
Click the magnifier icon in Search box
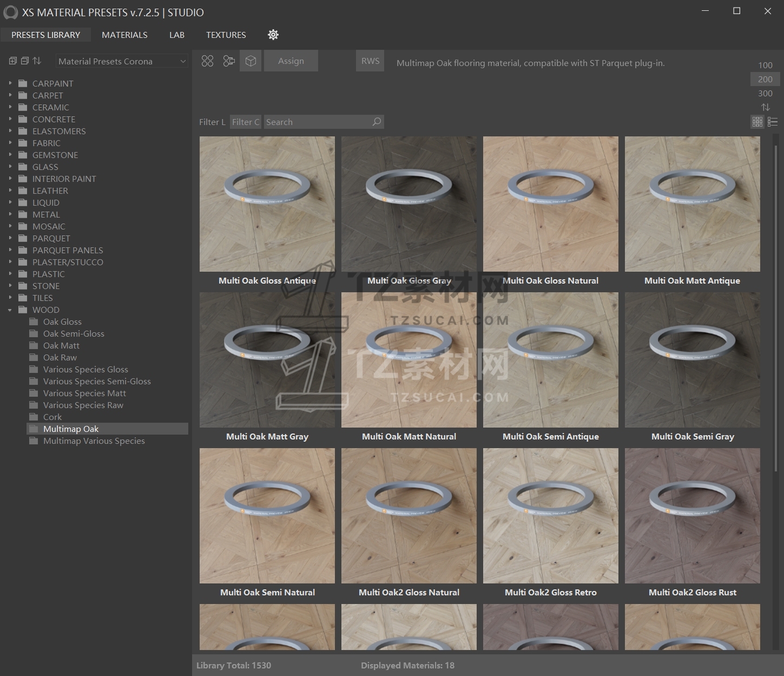(377, 122)
